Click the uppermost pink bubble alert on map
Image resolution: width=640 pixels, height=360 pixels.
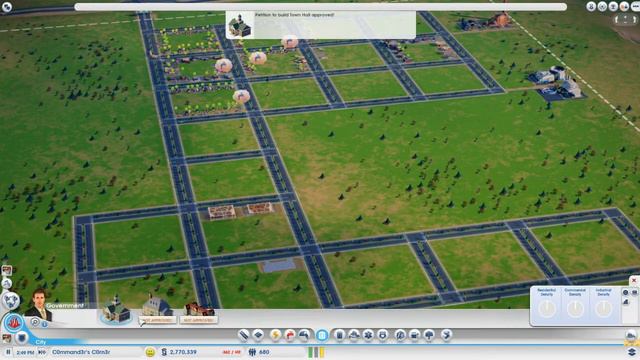[x=290, y=42]
